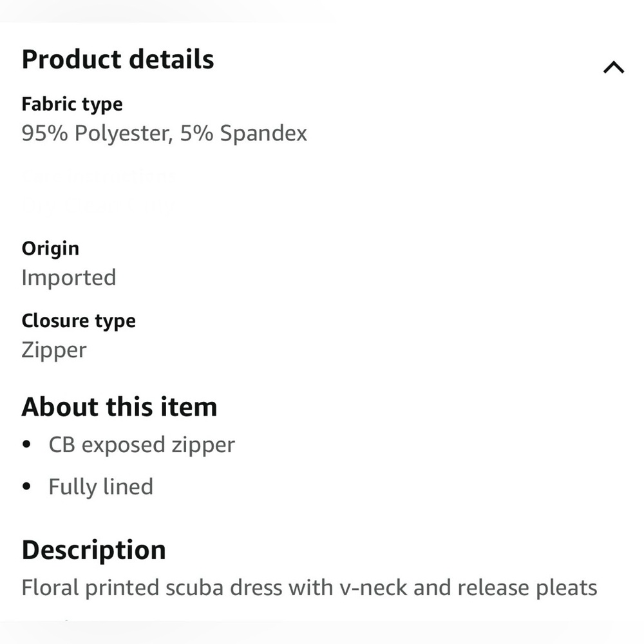644x644 pixels.
Task: Click bullet dot beside Fully lined
Action: [26, 487]
